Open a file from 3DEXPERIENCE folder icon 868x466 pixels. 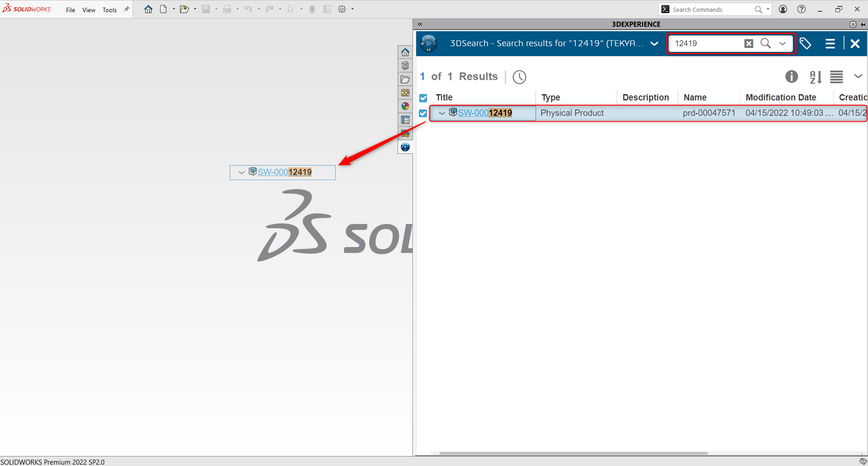pos(405,79)
